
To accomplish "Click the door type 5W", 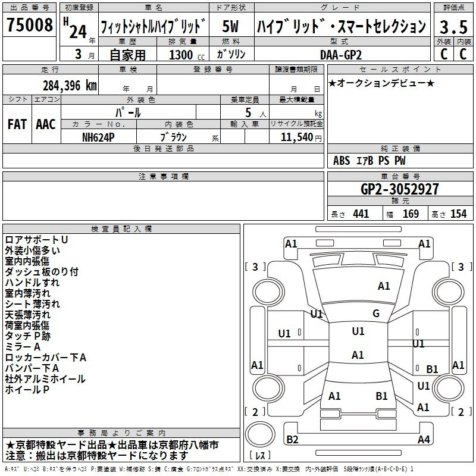I will 230,26.
